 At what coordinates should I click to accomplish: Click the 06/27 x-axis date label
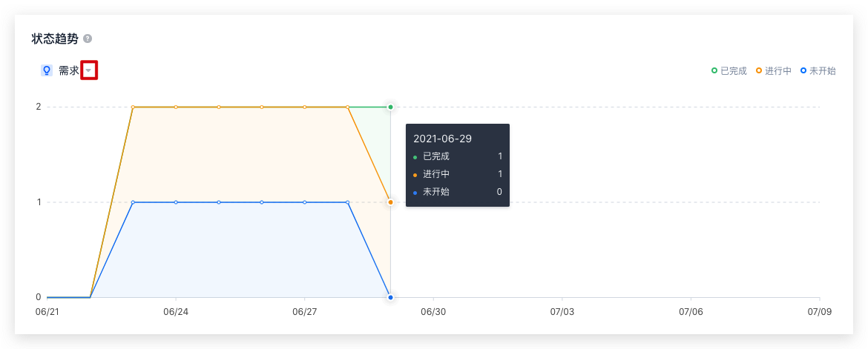coord(304,312)
